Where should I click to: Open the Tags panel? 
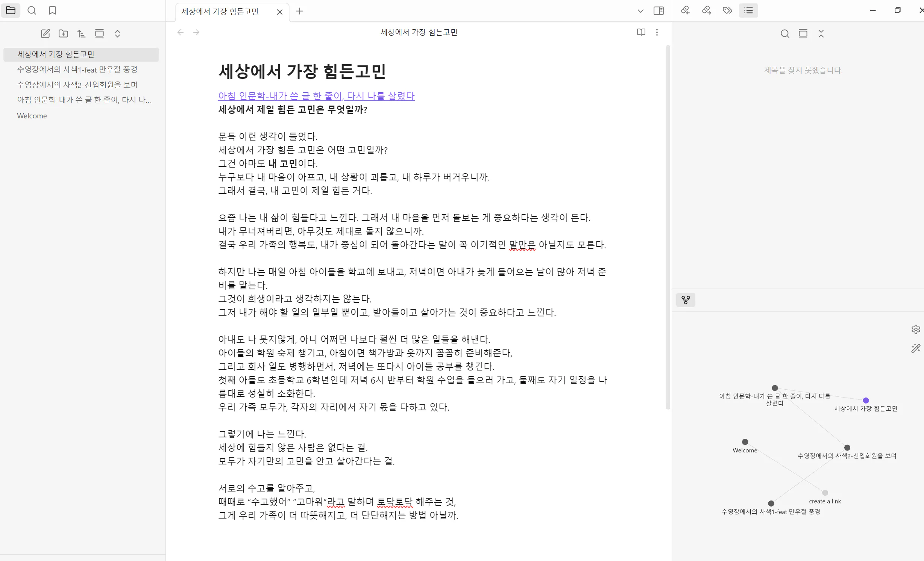click(727, 11)
